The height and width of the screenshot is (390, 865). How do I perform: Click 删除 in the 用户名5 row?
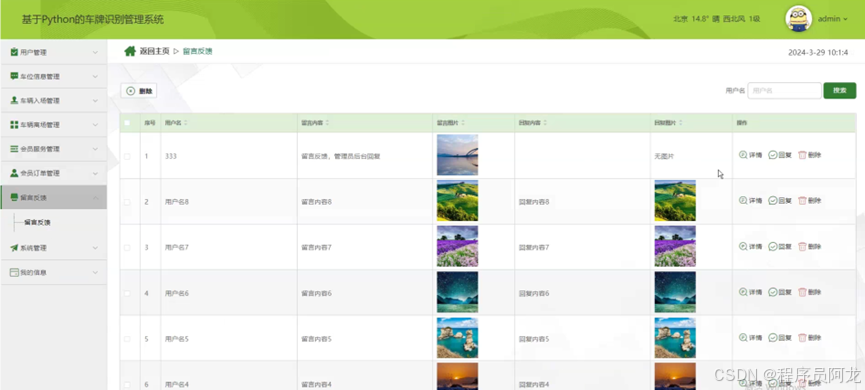click(x=810, y=338)
